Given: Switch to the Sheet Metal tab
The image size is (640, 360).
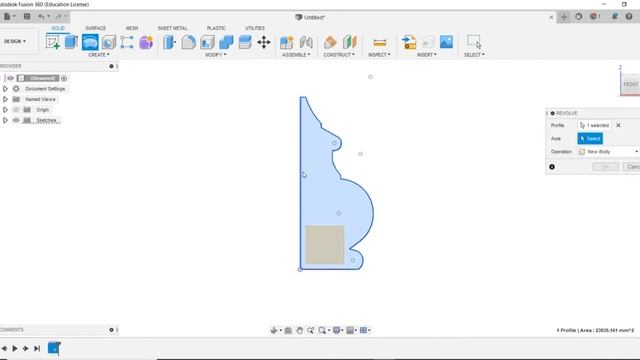Looking at the screenshot, I should click(x=173, y=28).
